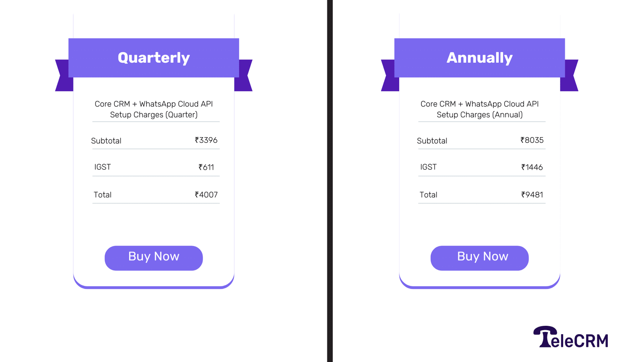
Task: Click the Quarterly Subtotal row
Action: (155, 140)
